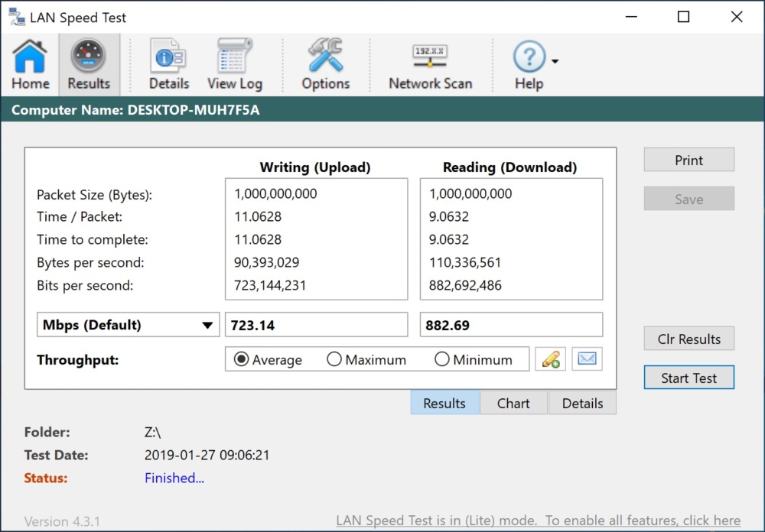Image resolution: width=765 pixels, height=532 pixels.
Task: Minimize the LAN Speed Test window
Action: (x=631, y=17)
